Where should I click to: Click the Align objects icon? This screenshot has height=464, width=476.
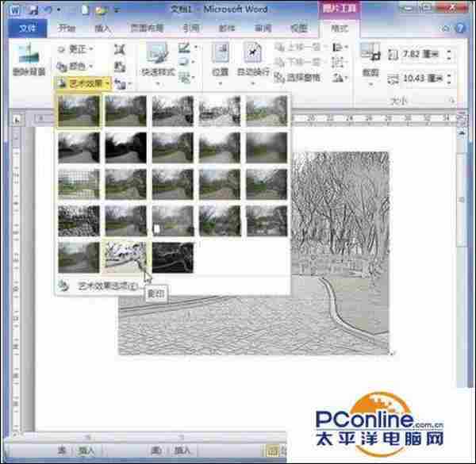[x=338, y=47]
